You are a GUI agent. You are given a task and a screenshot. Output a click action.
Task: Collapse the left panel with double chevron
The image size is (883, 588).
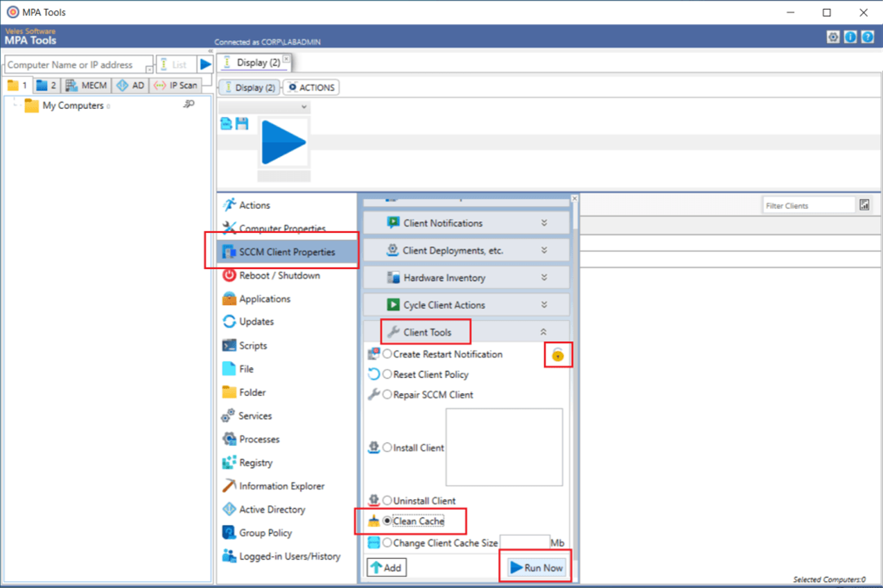coord(210,51)
